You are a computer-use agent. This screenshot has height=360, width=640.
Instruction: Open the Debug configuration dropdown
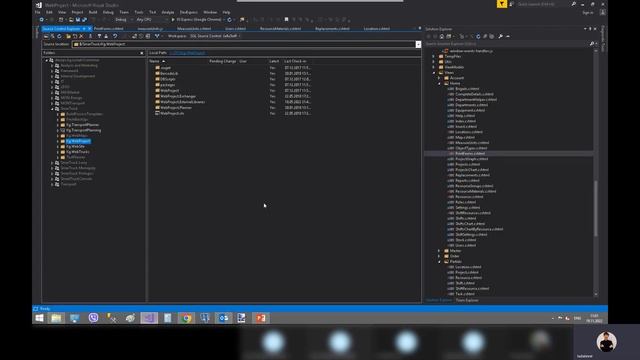[x=122, y=20]
